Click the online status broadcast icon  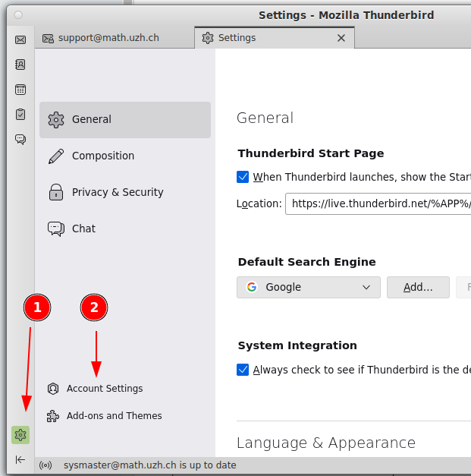[46, 465]
